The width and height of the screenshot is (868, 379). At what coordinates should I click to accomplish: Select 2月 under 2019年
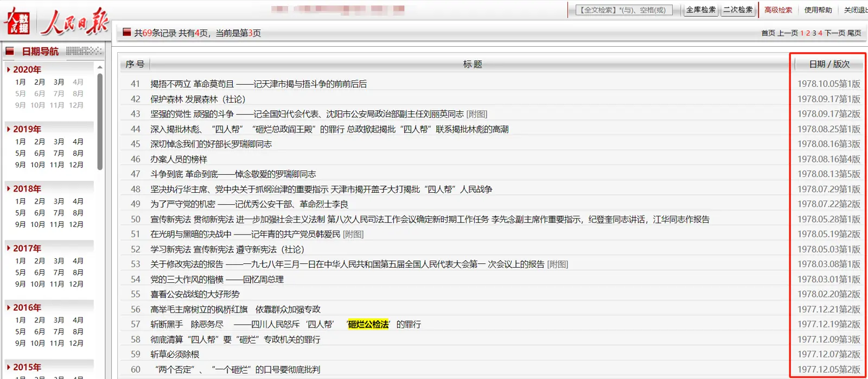click(x=40, y=142)
